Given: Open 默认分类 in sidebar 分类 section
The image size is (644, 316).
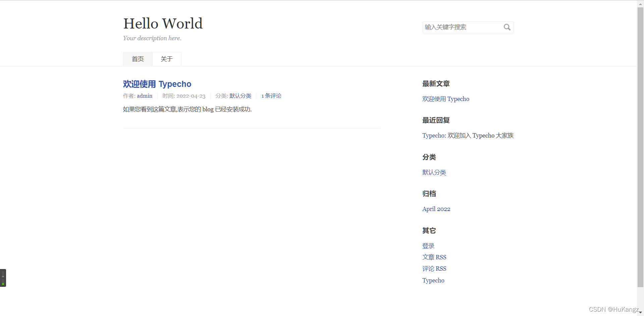Looking at the screenshot, I should pos(434,172).
